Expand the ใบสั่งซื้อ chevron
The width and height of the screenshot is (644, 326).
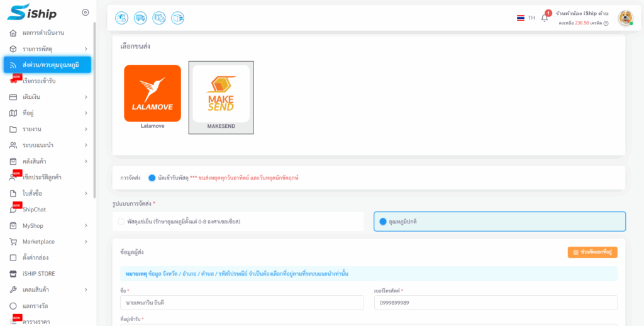point(86,193)
